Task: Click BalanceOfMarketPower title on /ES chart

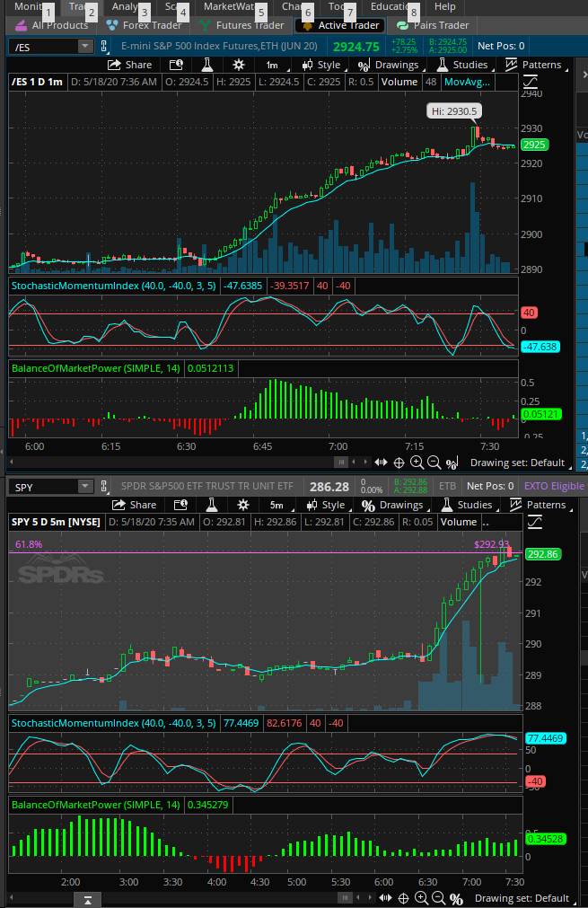Action: click(x=95, y=368)
